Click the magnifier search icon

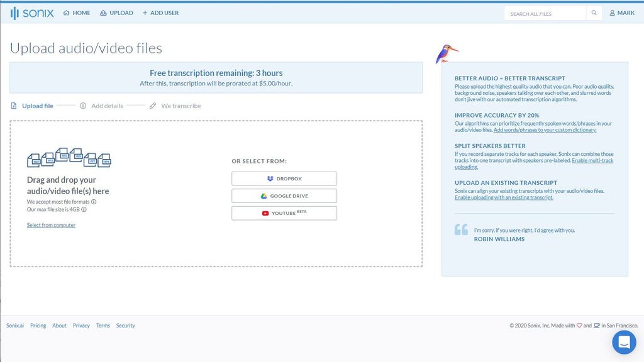pos(594,12)
